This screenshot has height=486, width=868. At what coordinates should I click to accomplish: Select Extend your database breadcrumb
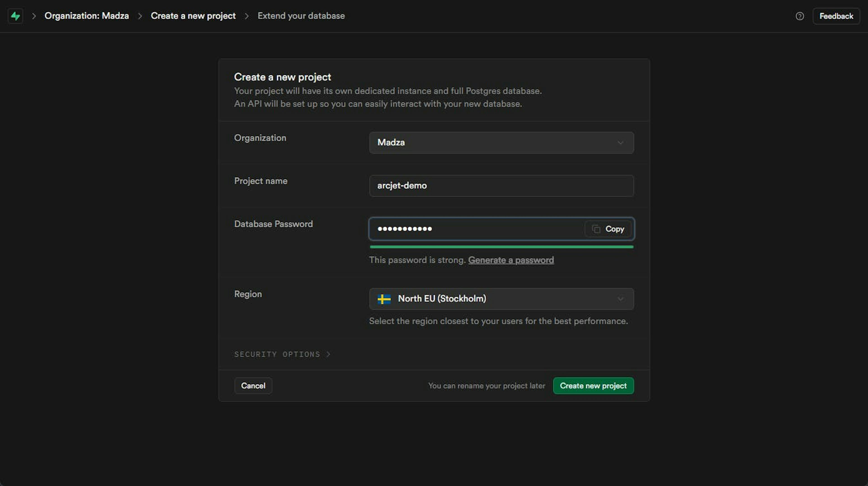click(301, 16)
